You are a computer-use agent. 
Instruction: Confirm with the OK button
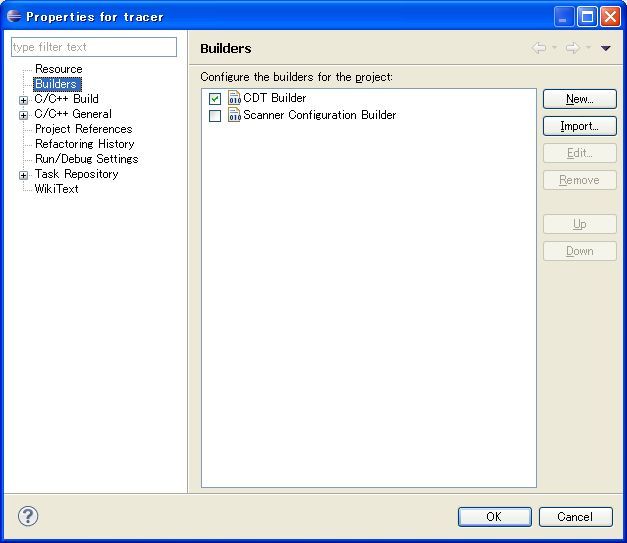click(x=495, y=517)
